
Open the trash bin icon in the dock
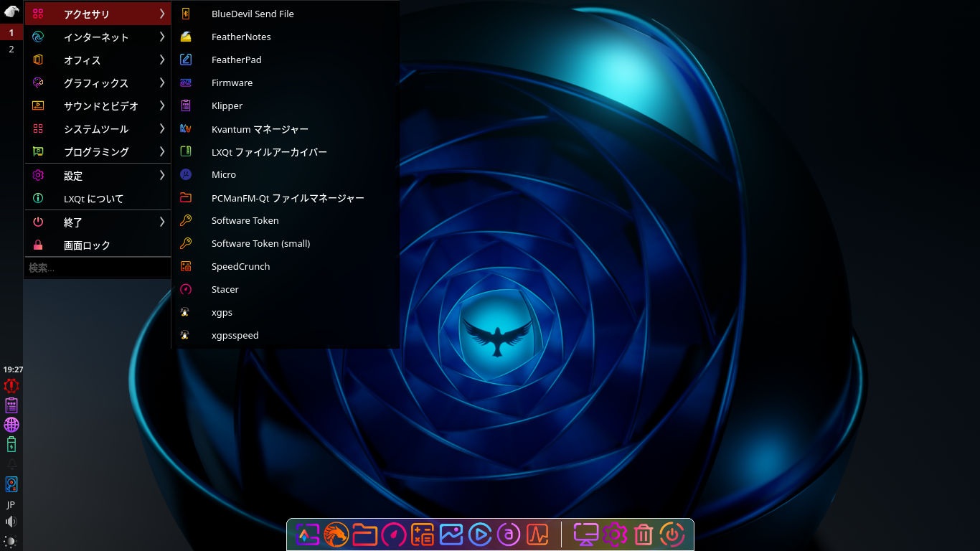click(x=644, y=534)
